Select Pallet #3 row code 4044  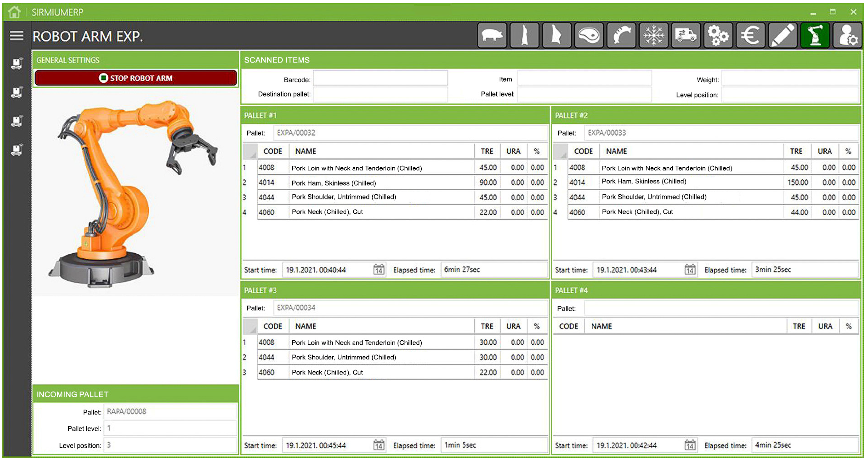[266, 357]
